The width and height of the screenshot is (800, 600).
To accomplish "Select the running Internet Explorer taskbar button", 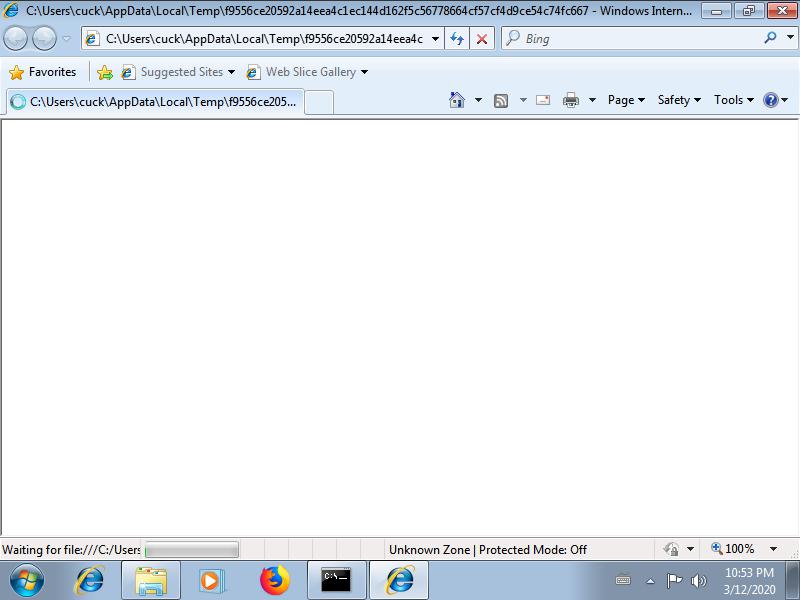I will [x=399, y=580].
